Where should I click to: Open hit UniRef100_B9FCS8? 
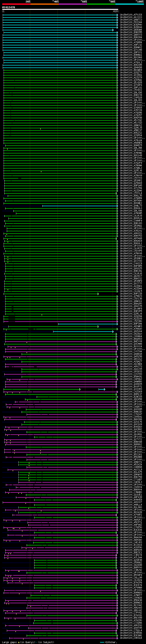[131, 294]
